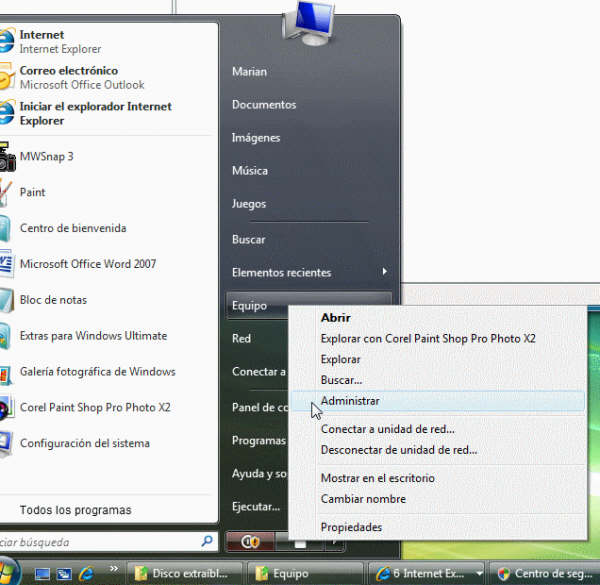Open Red from Start menu

[x=241, y=339]
